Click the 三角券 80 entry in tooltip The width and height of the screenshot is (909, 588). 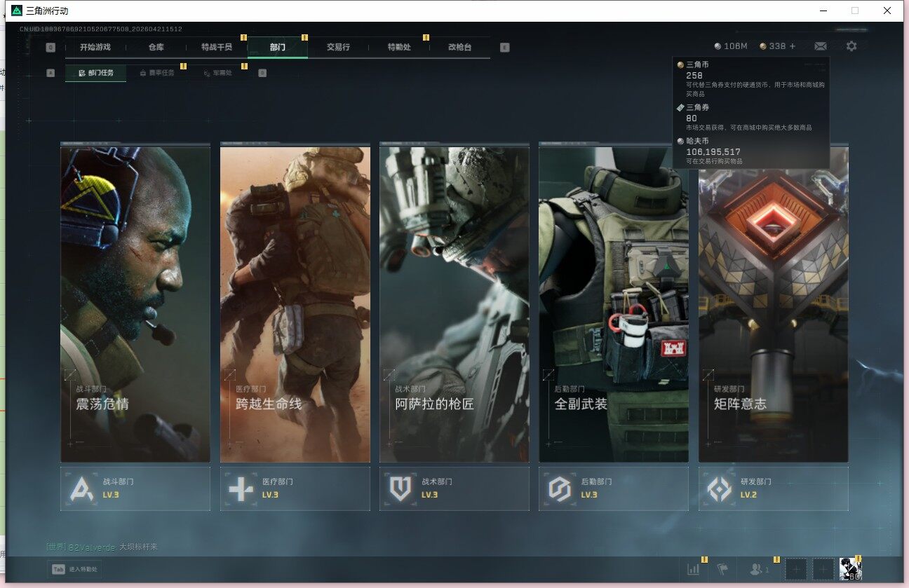752,116
